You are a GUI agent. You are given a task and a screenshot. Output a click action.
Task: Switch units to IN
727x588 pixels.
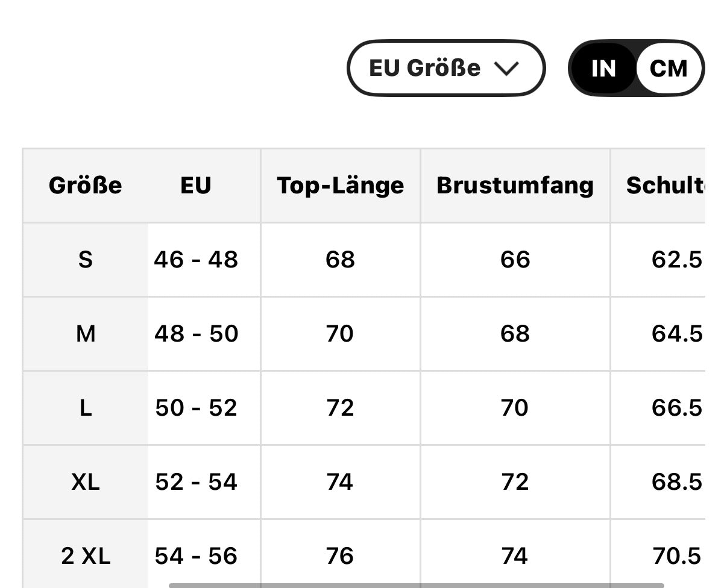coord(603,69)
